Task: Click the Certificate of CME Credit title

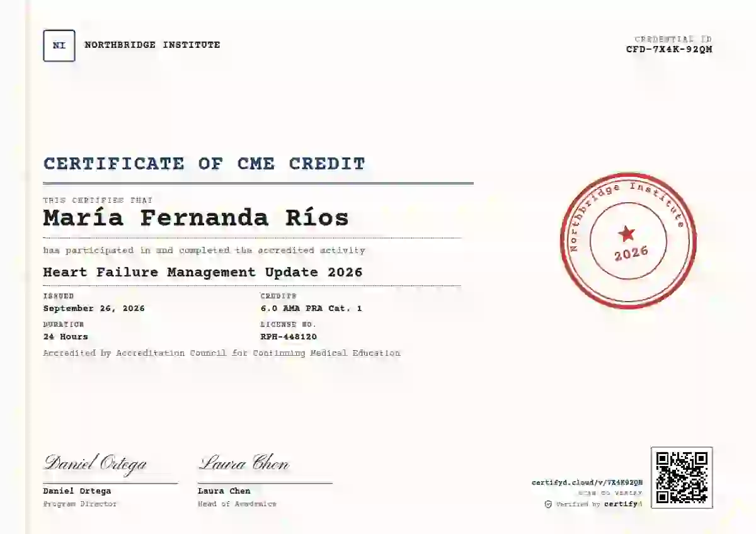Action: 205,164
